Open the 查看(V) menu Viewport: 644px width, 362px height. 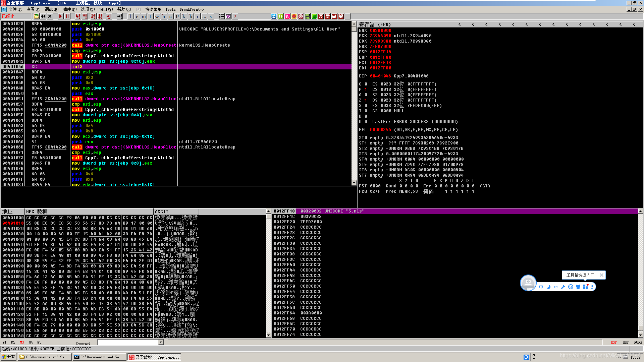(33, 9)
